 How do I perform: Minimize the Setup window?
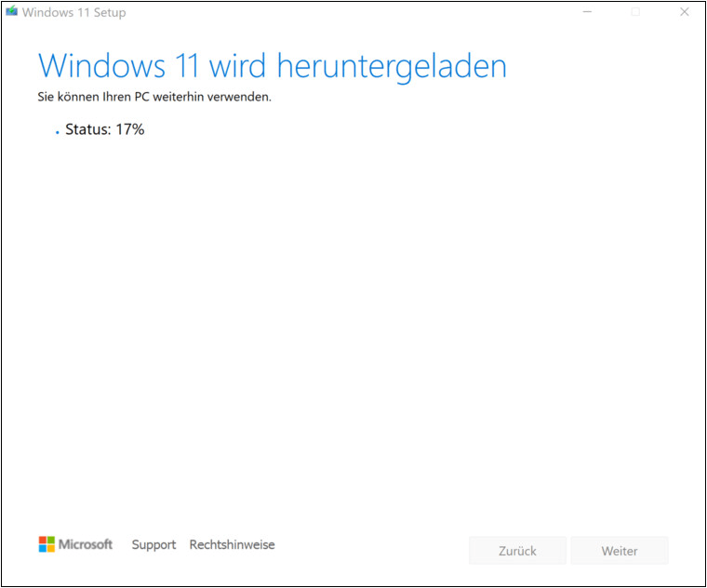click(x=587, y=12)
